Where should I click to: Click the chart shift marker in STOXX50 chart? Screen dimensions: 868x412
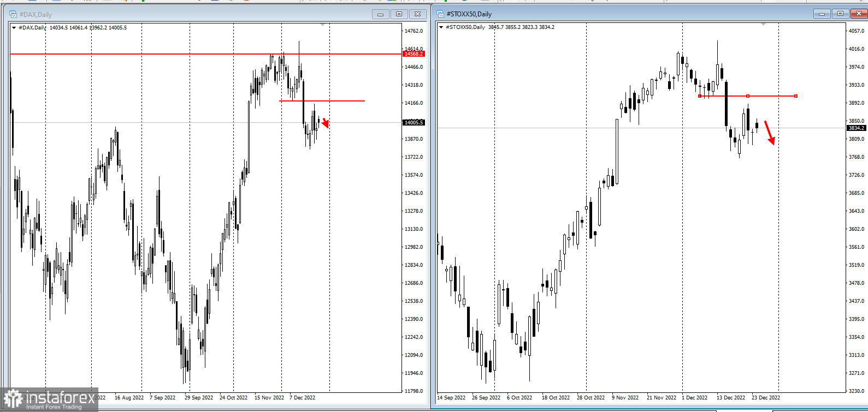(763, 25)
